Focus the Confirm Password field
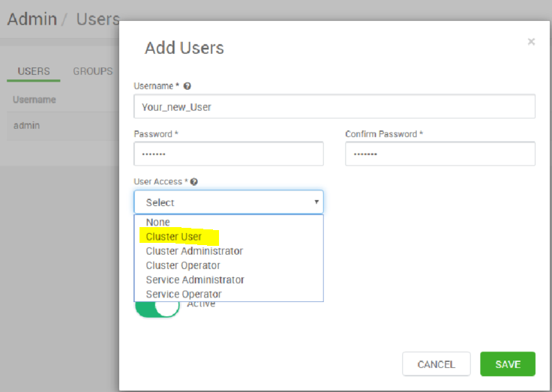 point(439,154)
